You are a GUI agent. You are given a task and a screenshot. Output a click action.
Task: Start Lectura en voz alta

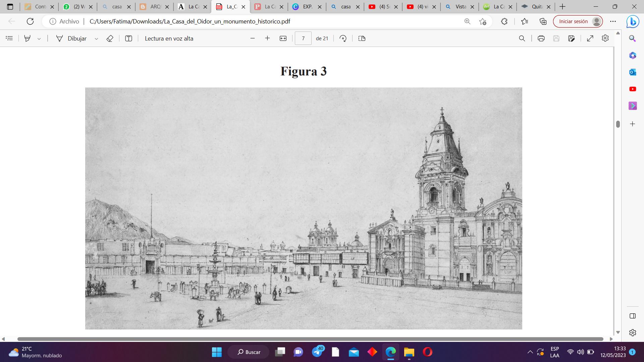(169, 39)
